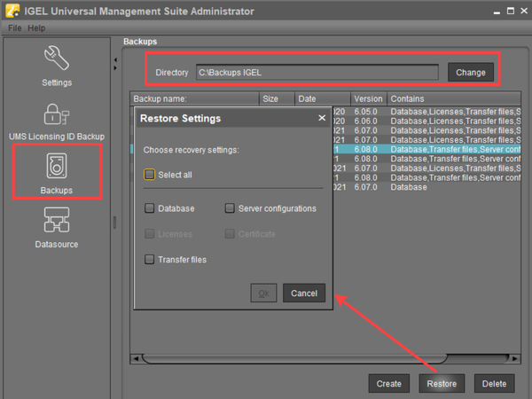Open the Datasource section
This screenshot has width=532, height=399.
pyautogui.click(x=57, y=226)
